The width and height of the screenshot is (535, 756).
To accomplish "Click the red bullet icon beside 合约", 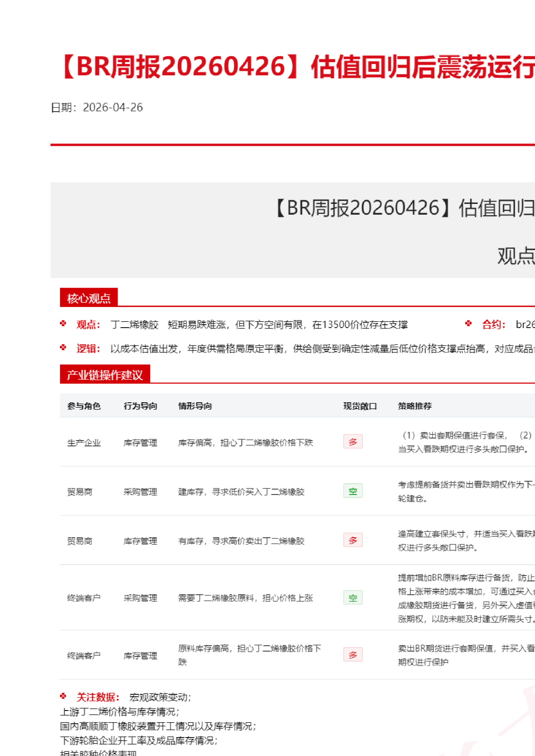I will (468, 324).
